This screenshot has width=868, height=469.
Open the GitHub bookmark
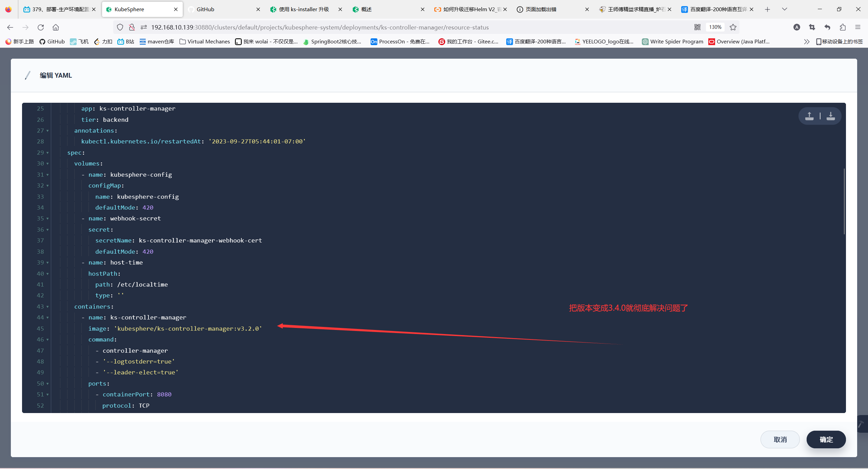(52, 41)
